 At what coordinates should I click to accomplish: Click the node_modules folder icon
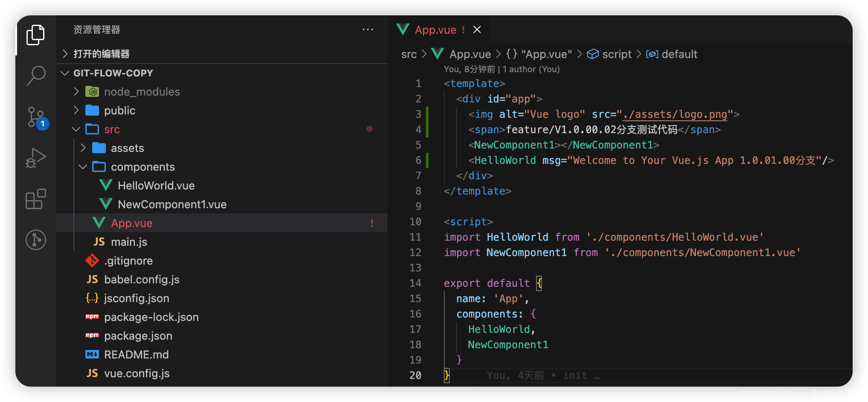(92, 92)
